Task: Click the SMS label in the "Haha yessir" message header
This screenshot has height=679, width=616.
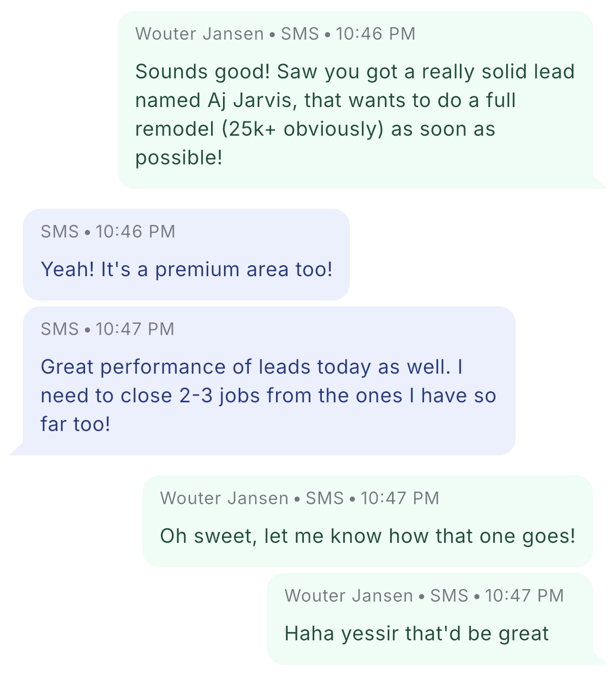Action: click(x=449, y=596)
